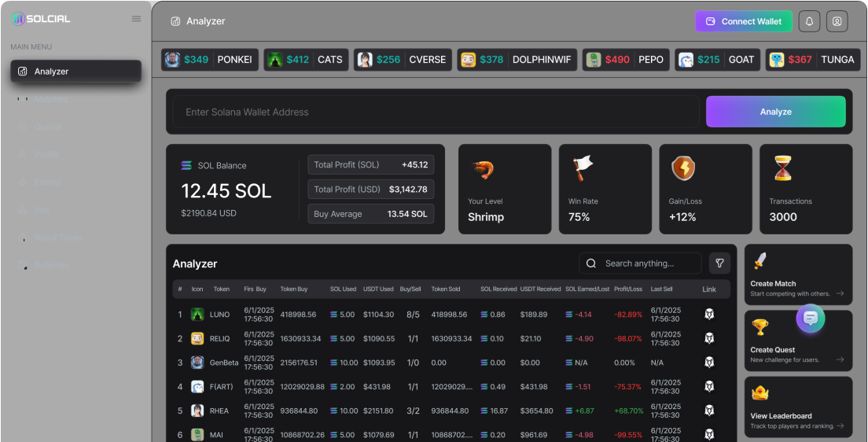Click the +68.70% profit in RHEA row
This screenshot has width=868, height=442.
[629, 411]
